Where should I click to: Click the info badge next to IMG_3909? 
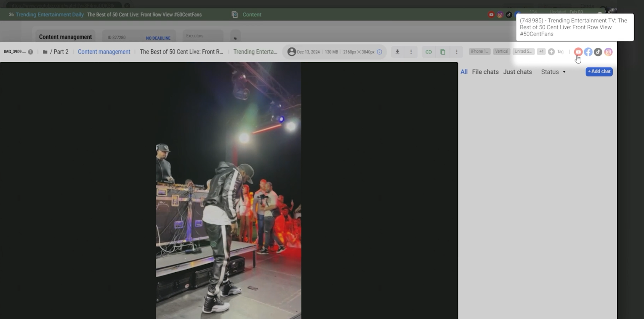(x=31, y=52)
